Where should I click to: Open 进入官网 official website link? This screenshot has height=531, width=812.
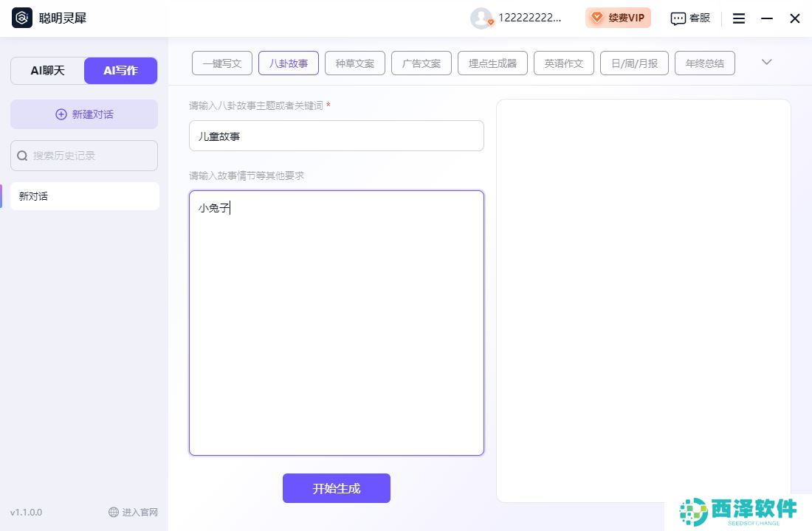[x=133, y=512]
